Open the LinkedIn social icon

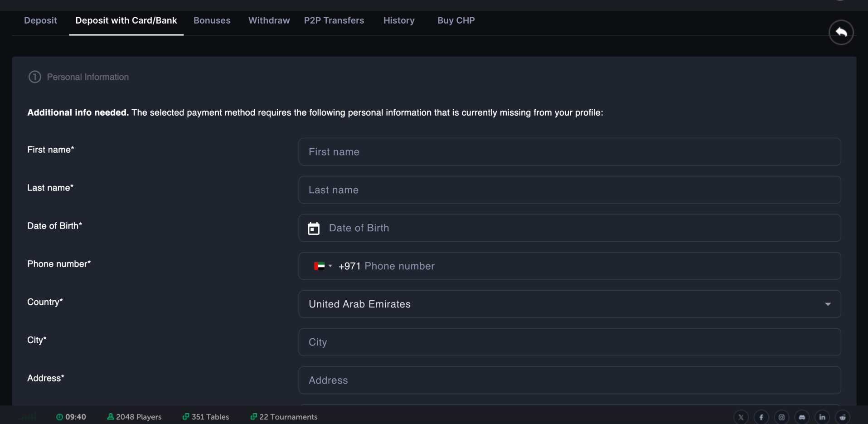tap(822, 417)
